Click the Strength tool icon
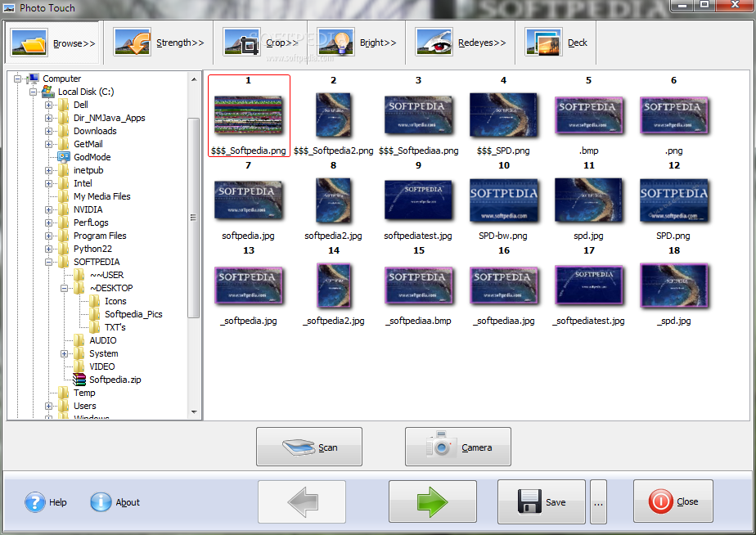The image size is (756, 535). (132, 42)
